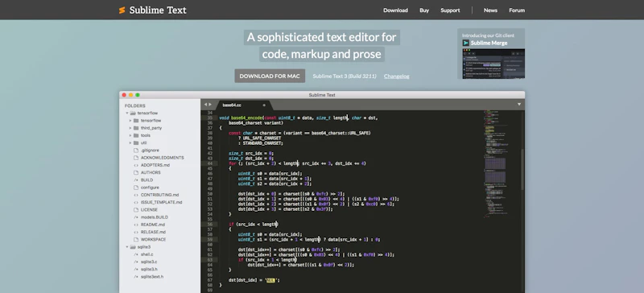
Task: Collapse the sqlite3 folder
Action: (x=127, y=247)
